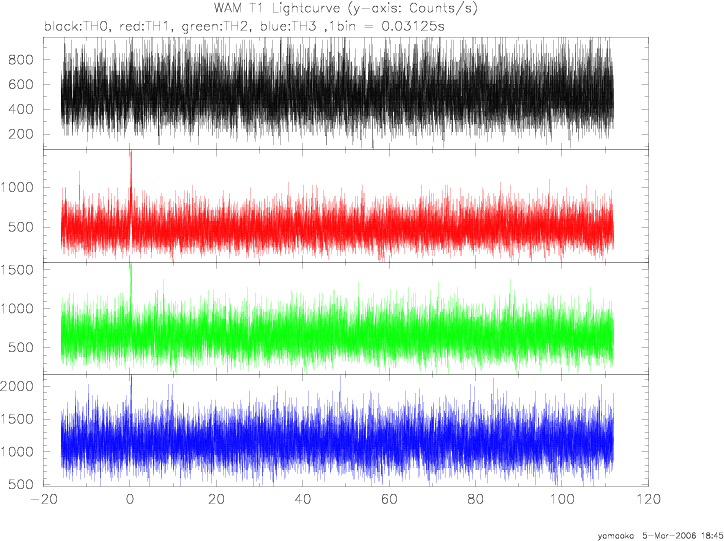Click the 100 tick label on the time axis
724x541 pixels.
point(562,499)
